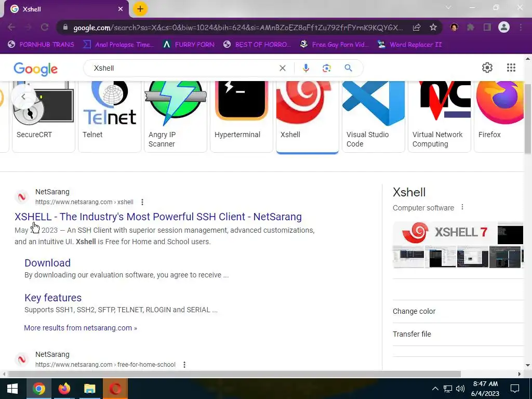This screenshot has height=399, width=532.
Task: Click the Google logo
Action: point(36,69)
